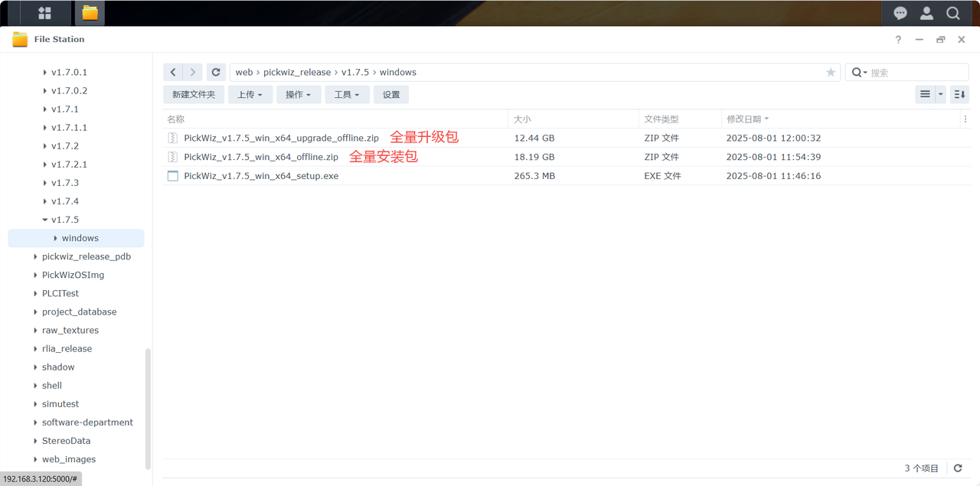
Task: Open the DSM main menu grid icon
Action: [44, 13]
